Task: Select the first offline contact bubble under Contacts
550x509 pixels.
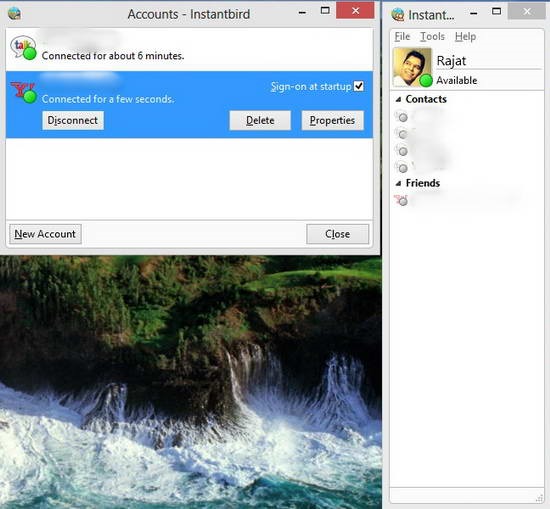Action: tap(402, 116)
